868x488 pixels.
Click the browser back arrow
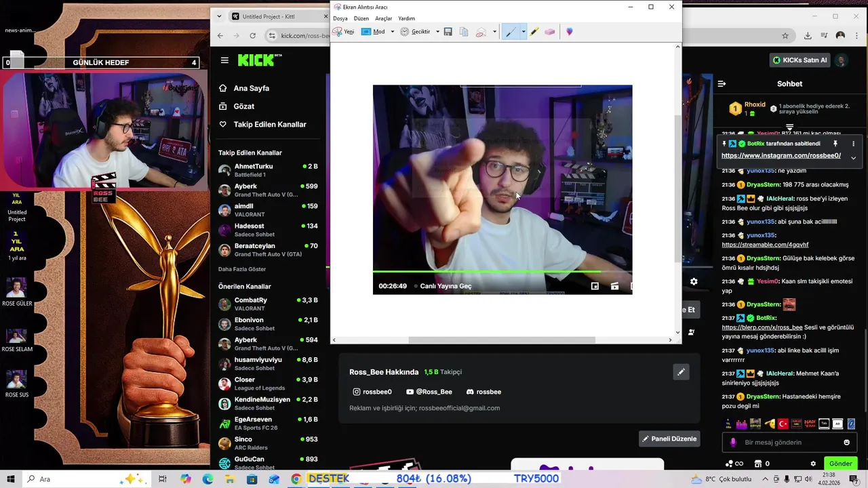220,36
